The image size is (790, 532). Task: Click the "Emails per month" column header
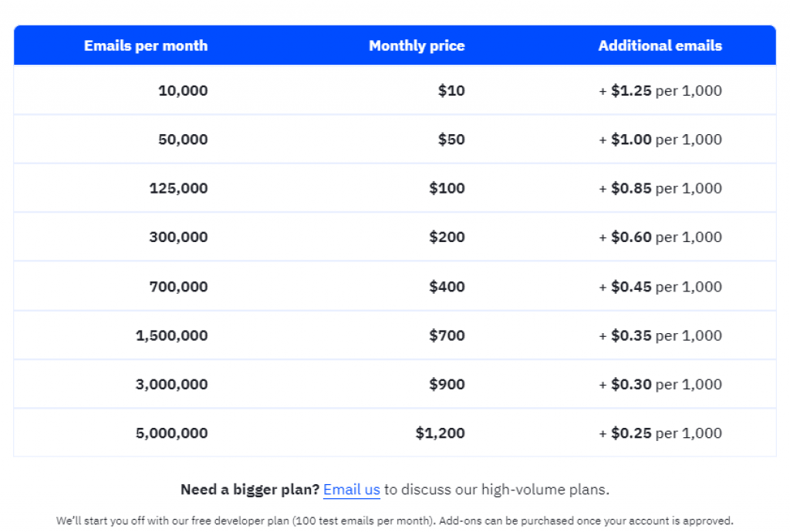tap(146, 45)
